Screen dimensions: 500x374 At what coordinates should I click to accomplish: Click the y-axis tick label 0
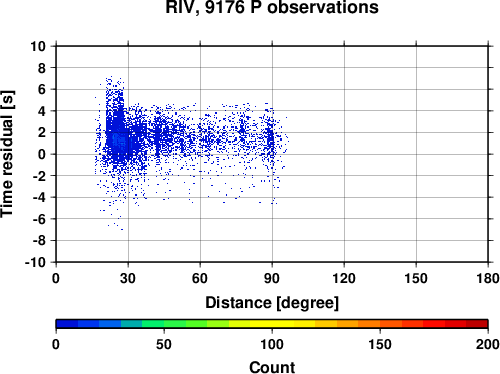[42, 154]
